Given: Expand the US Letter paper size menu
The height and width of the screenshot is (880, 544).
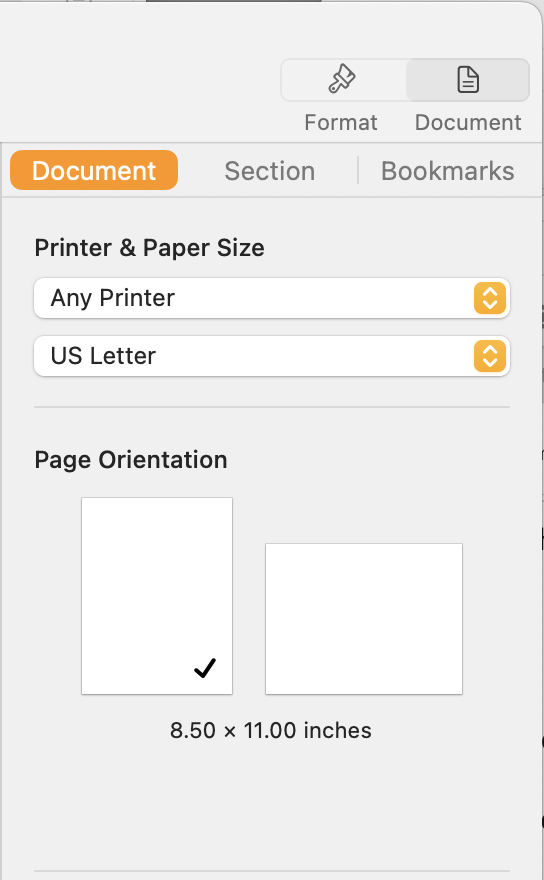Looking at the screenshot, I should pyautogui.click(x=272, y=356).
